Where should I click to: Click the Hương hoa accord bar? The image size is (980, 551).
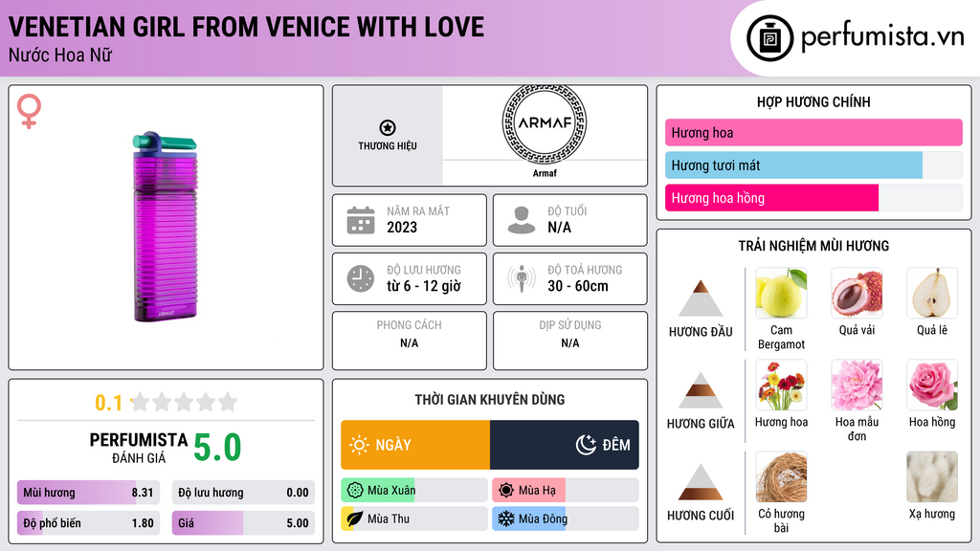(813, 133)
